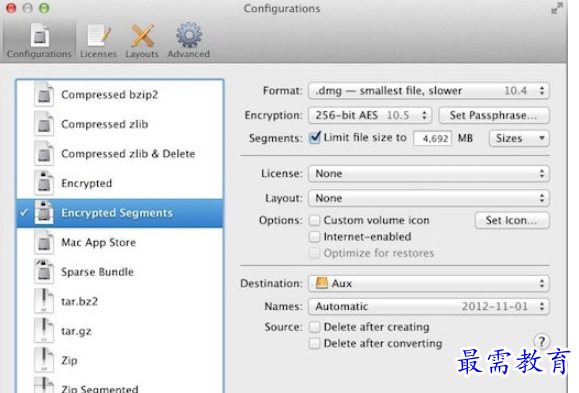This screenshot has height=393, width=579.
Task: Open the Licenses toolbar icon
Action: coord(98,41)
